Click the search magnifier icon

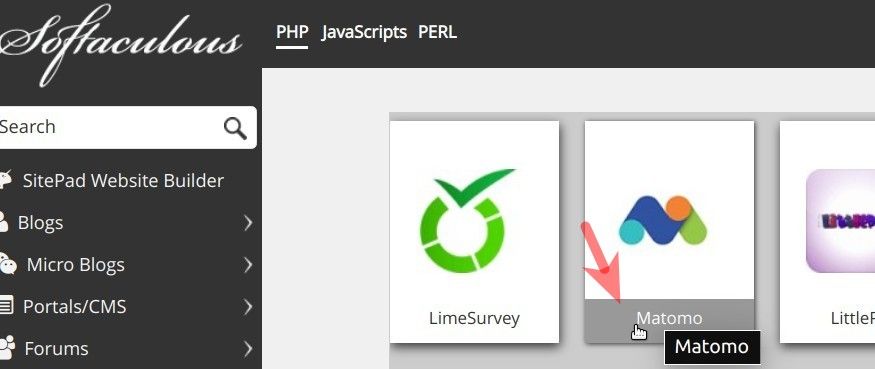click(x=235, y=128)
